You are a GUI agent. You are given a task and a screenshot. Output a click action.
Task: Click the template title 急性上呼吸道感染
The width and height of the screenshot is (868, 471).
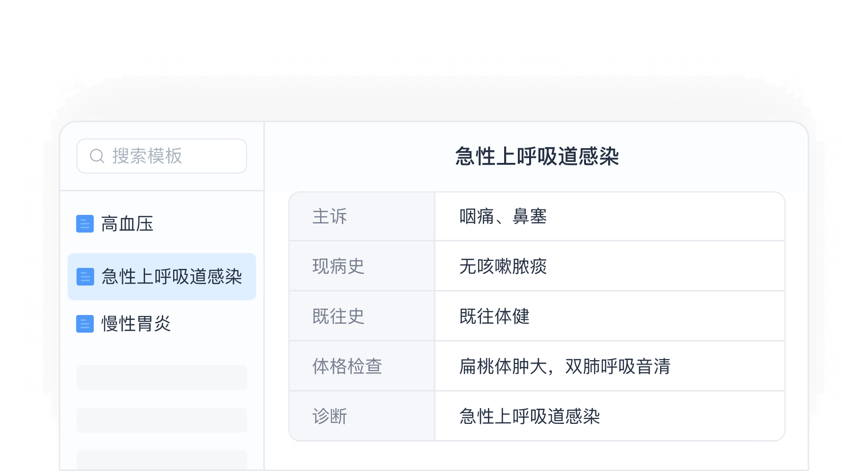[538, 156]
